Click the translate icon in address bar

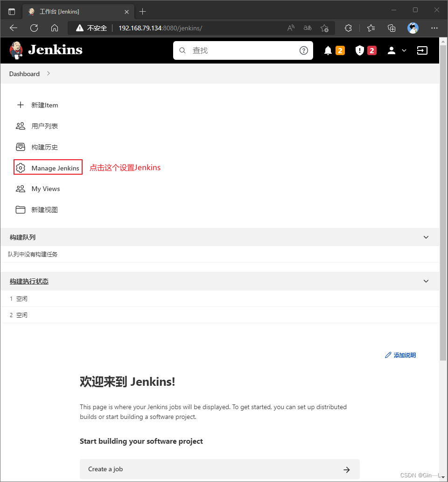tap(308, 28)
